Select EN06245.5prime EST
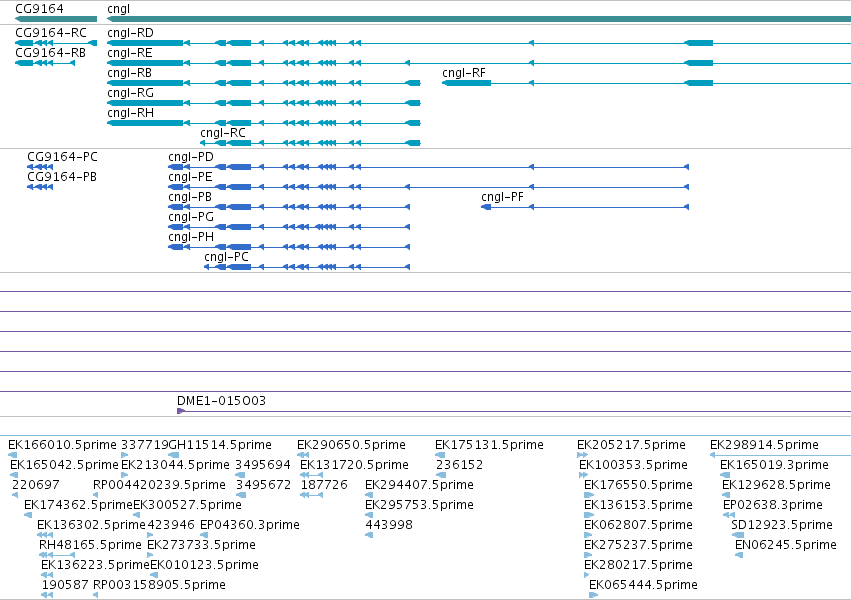This screenshot has width=851, height=600. point(785,545)
